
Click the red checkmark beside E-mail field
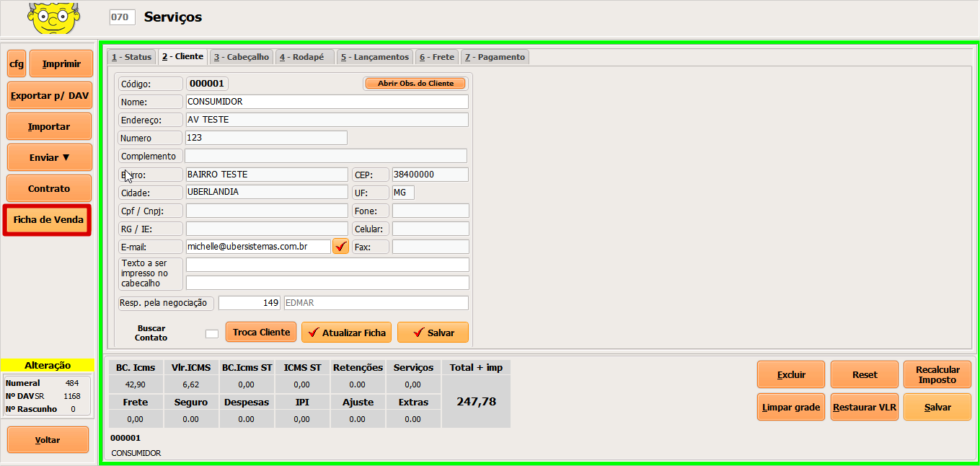(x=340, y=247)
